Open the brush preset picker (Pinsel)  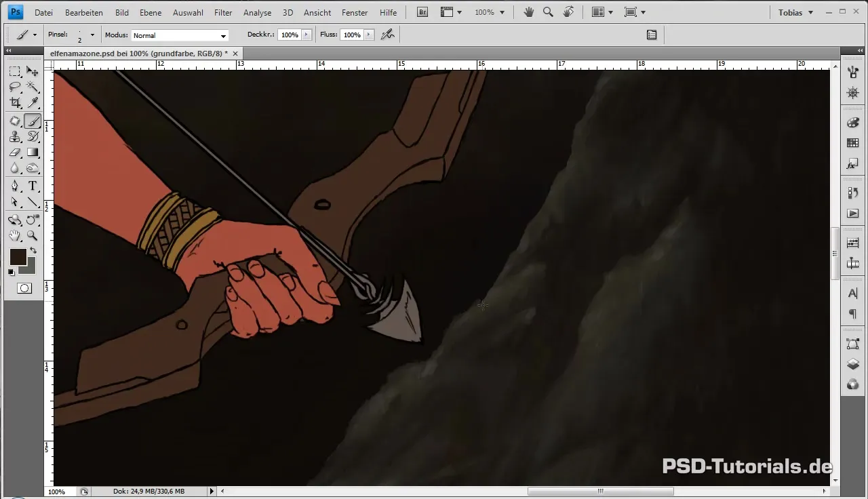[85, 35]
